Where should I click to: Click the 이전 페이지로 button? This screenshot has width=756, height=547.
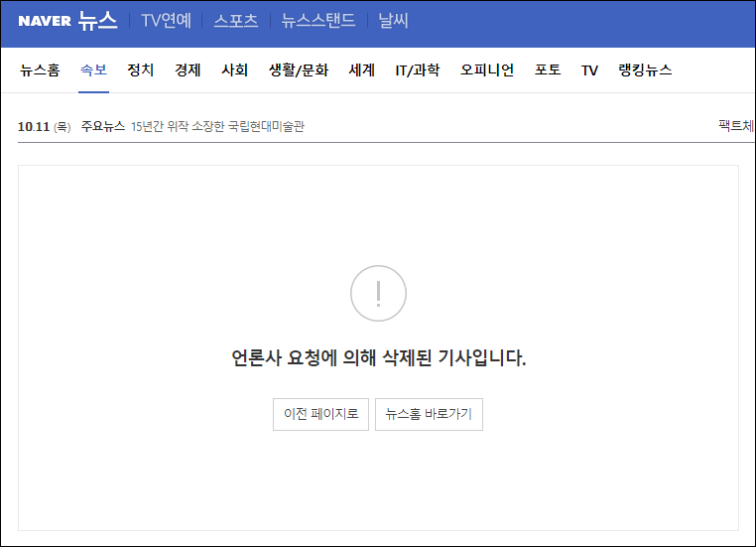coord(320,414)
